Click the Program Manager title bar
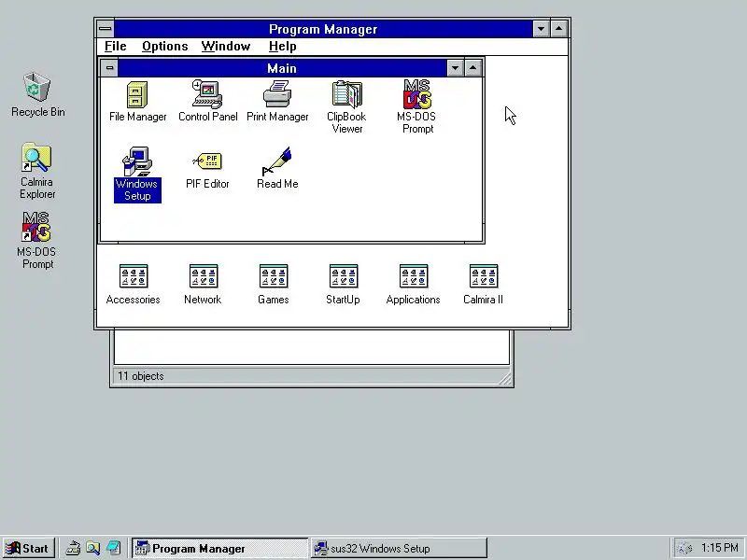This screenshot has height=560, width=747. coord(323,29)
